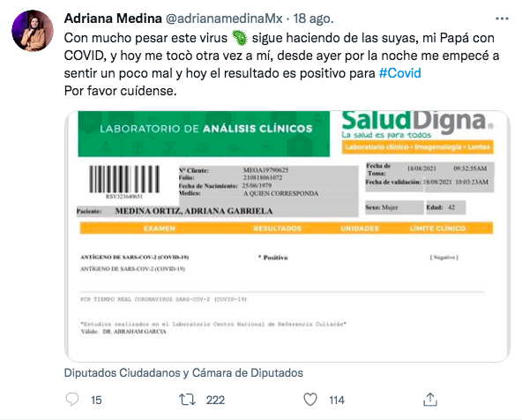Screen dimensions: 522x420
Task: Click the retweet arrows icon
Action: [188, 400]
